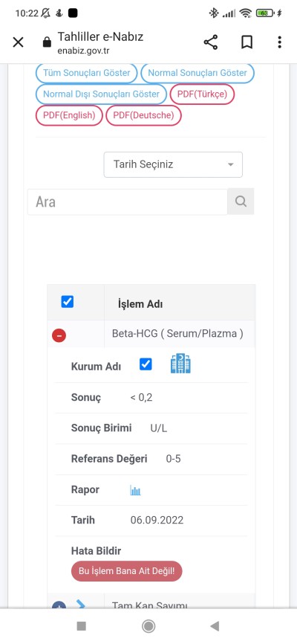Toggle the select-all checkbox beside İşlem Adı
This screenshot has height=644, width=297.
click(x=68, y=302)
